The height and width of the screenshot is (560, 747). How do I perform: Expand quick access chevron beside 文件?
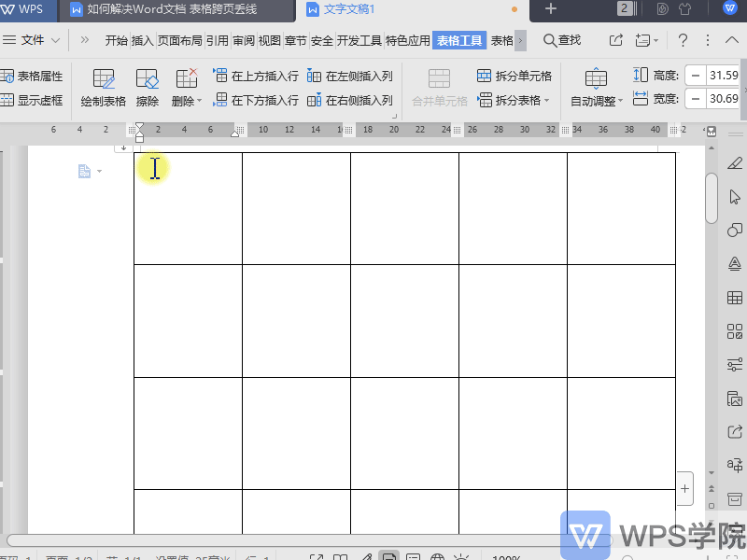(85, 40)
